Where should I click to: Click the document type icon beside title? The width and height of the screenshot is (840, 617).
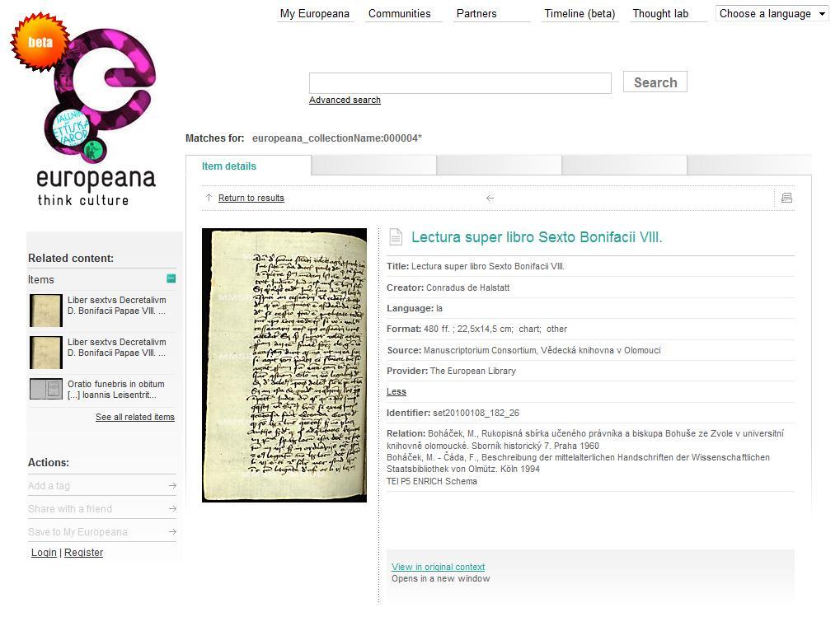coord(396,236)
